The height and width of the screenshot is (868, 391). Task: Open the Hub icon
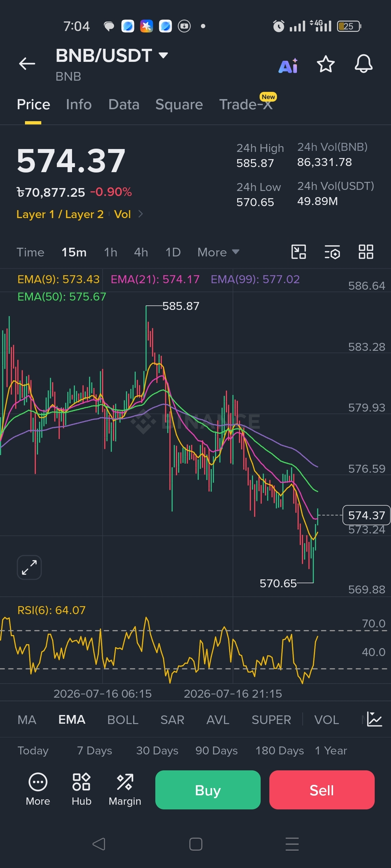(x=81, y=790)
